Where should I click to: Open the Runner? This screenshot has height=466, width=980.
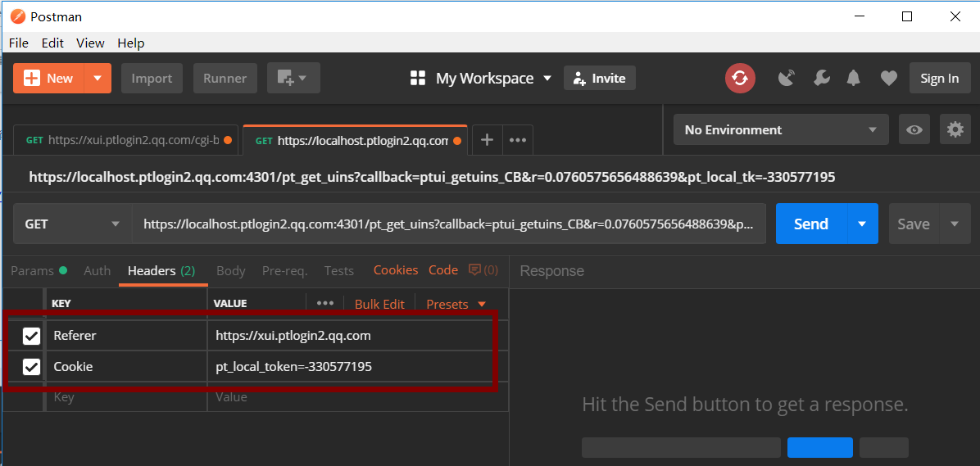tap(225, 78)
